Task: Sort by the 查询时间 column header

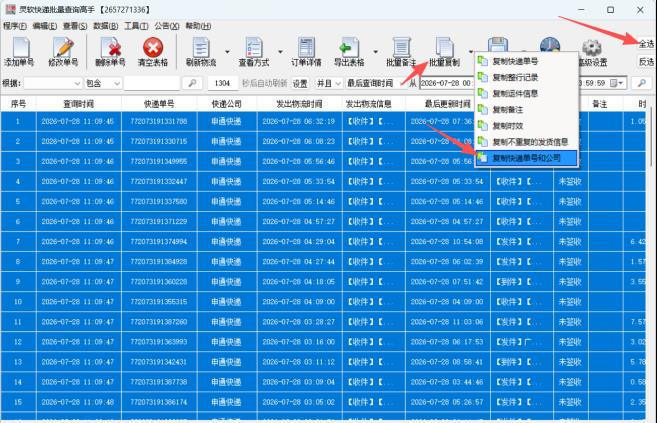Action: [78, 104]
